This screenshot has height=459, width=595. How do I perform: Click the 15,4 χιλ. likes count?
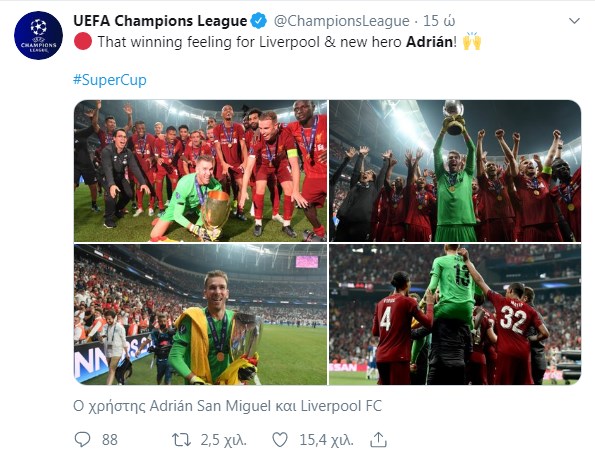[x=326, y=440]
